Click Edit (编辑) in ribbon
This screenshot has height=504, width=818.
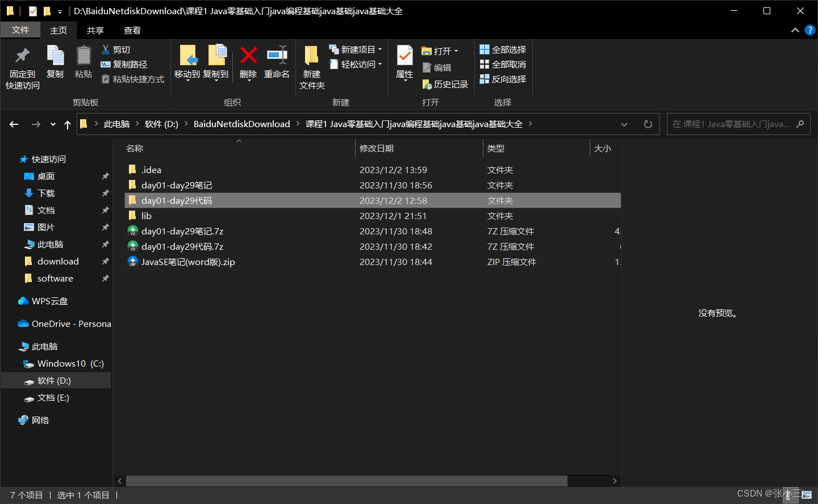(x=437, y=68)
